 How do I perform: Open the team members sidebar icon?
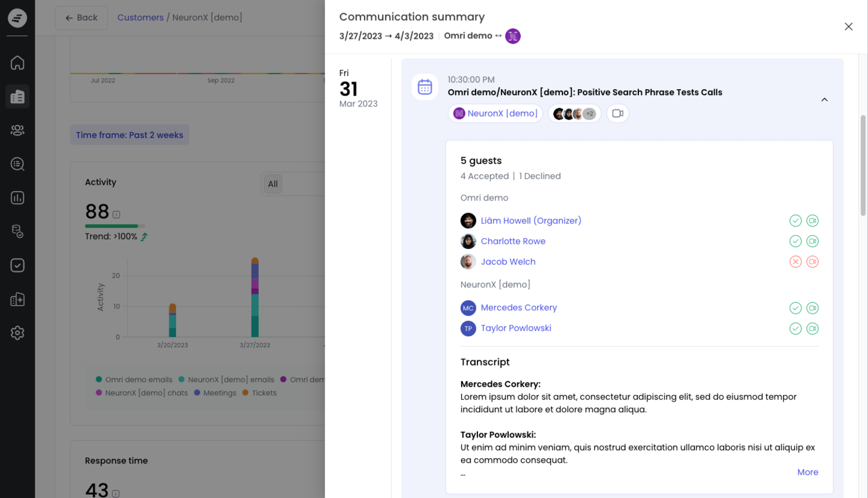(17, 130)
